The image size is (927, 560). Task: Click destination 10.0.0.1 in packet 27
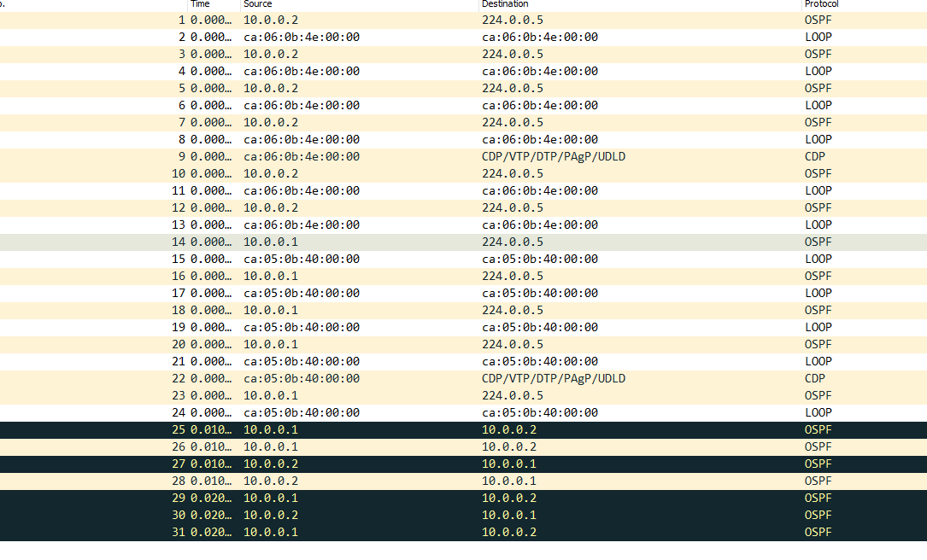pyautogui.click(x=509, y=465)
